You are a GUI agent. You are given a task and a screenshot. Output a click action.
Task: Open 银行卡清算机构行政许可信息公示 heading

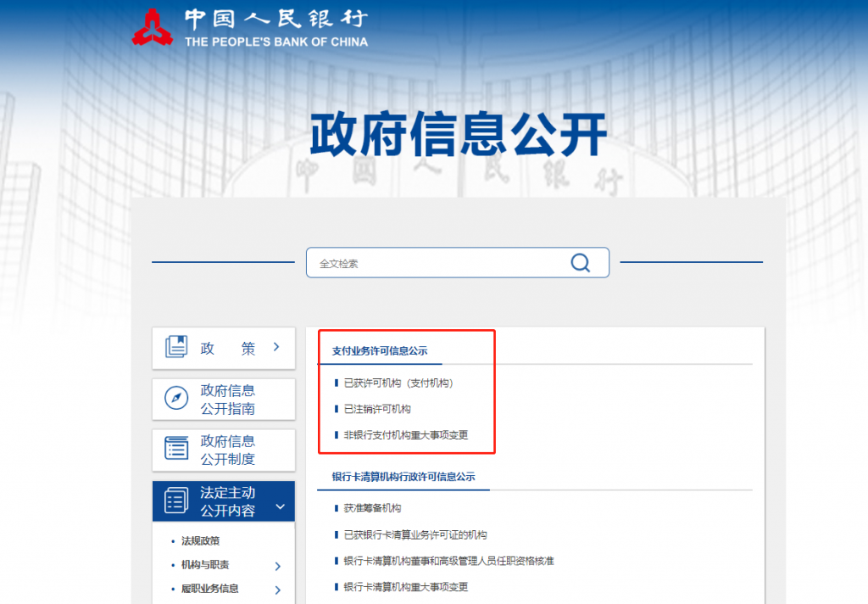[x=403, y=477]
